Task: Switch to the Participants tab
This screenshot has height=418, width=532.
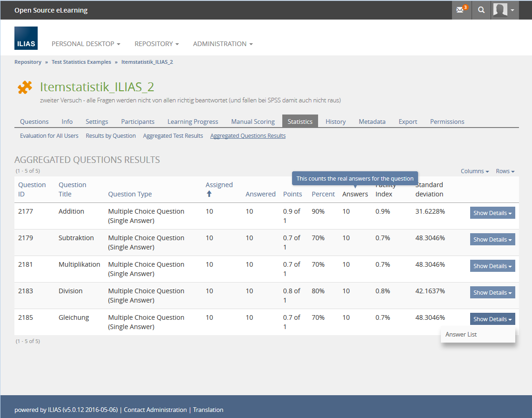Action: [138, 121]
